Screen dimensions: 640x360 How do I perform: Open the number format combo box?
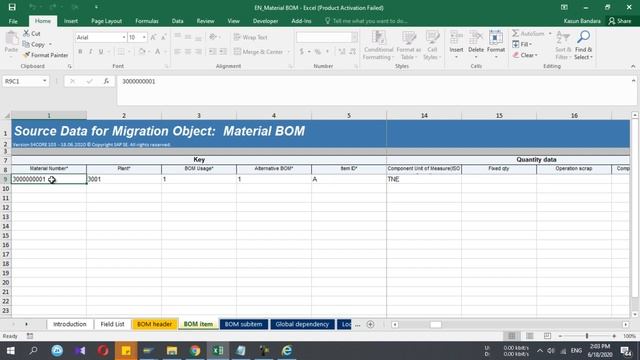coord(327,37)
